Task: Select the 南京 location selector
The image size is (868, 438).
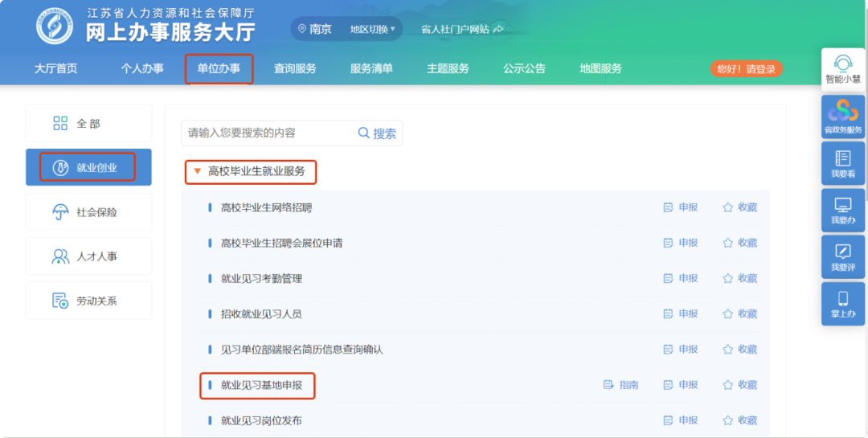Action: [315, 29]
